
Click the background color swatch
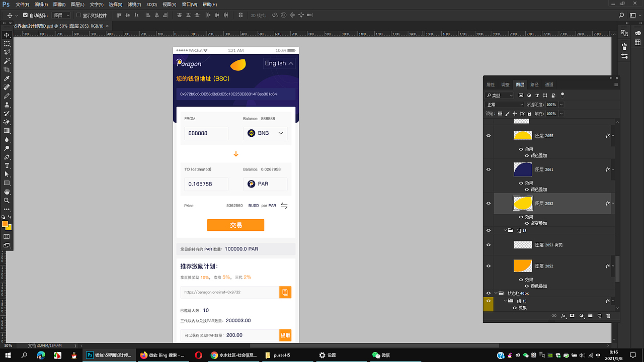coord(9,227)
